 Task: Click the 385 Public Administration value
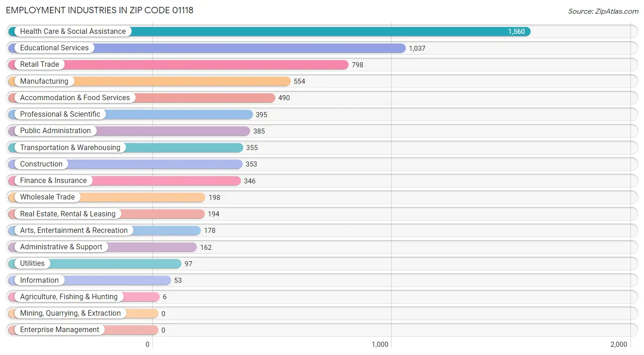pos(259,131)
